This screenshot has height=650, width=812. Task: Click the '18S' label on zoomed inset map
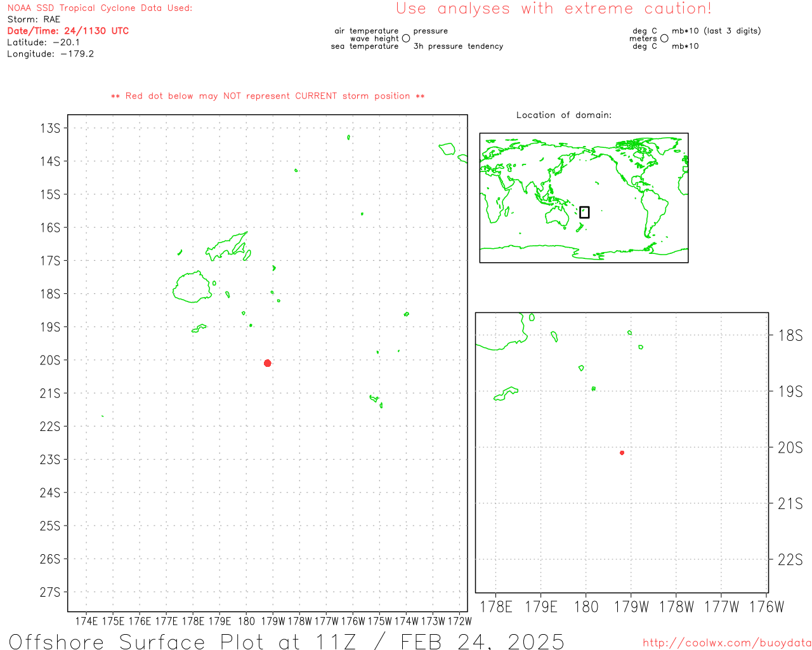point(790,335)
